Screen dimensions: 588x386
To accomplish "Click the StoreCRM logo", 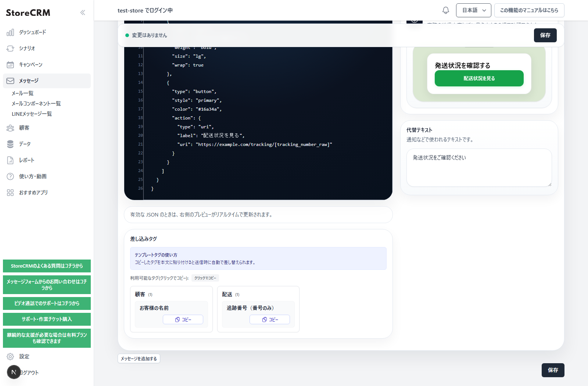I will coord(28,13).
